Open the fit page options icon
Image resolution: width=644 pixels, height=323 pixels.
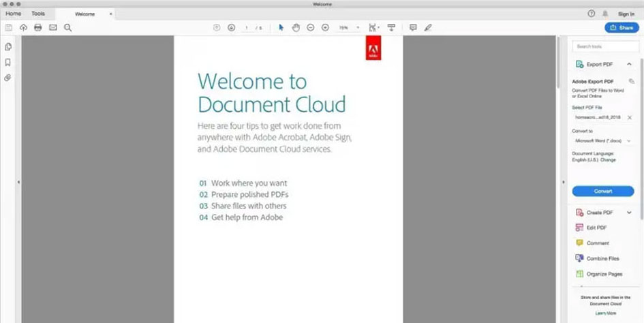[x=373, y=27]
